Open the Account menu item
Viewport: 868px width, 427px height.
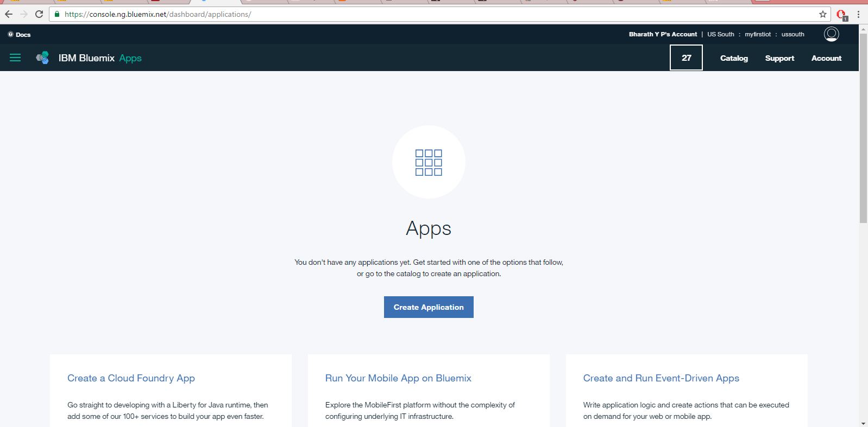[826, 58]
